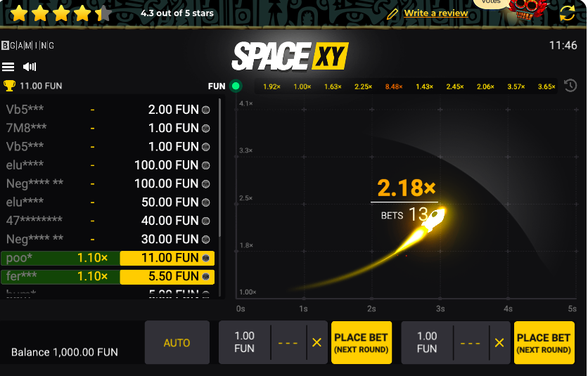
Task: Select 1.63× history multiplier
Action: click(x=333, y=86)
